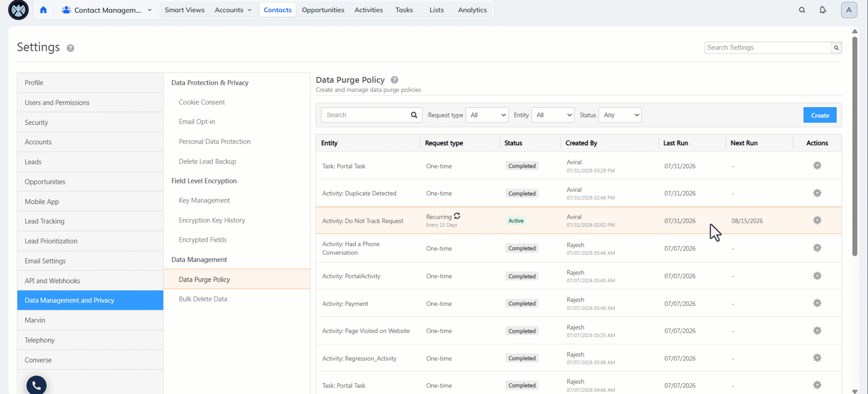Viewport: 868px width, 394px height.
Task: Open the Tasks tab
Action: [x=404, y=10]
